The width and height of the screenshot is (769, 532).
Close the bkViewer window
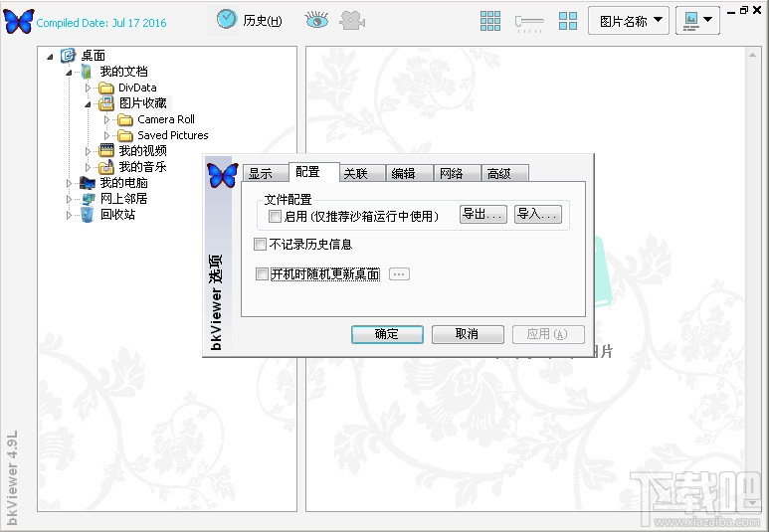(x=757, y=10)
